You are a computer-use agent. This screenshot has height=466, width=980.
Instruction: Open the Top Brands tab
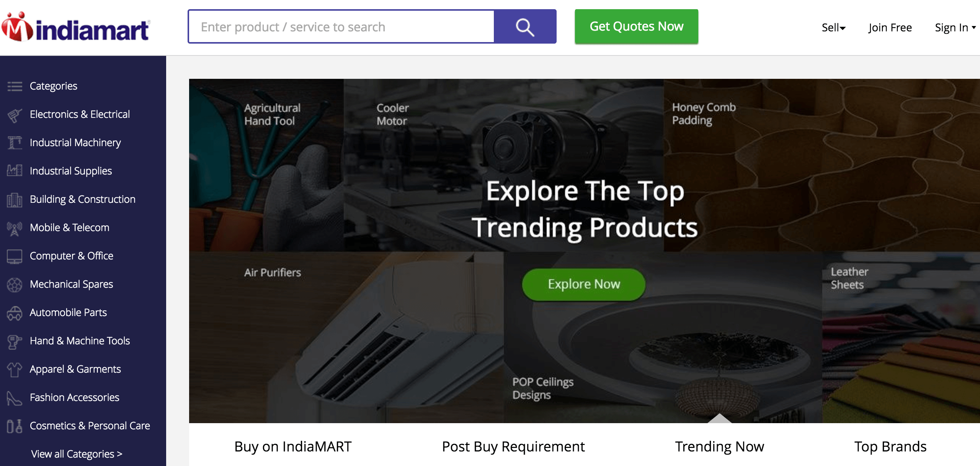pyautogui.click(x=890, y=446)
